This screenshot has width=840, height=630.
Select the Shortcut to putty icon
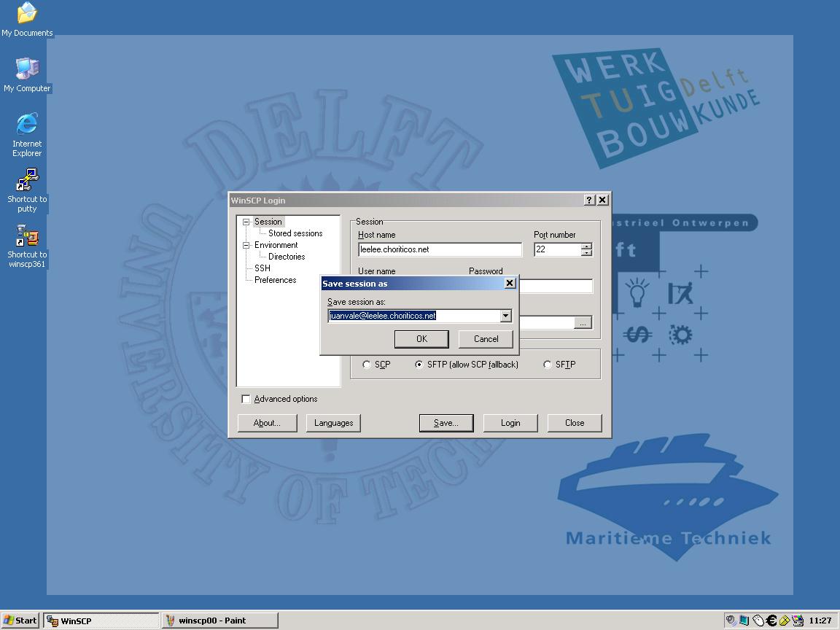(x=27, y=190)
